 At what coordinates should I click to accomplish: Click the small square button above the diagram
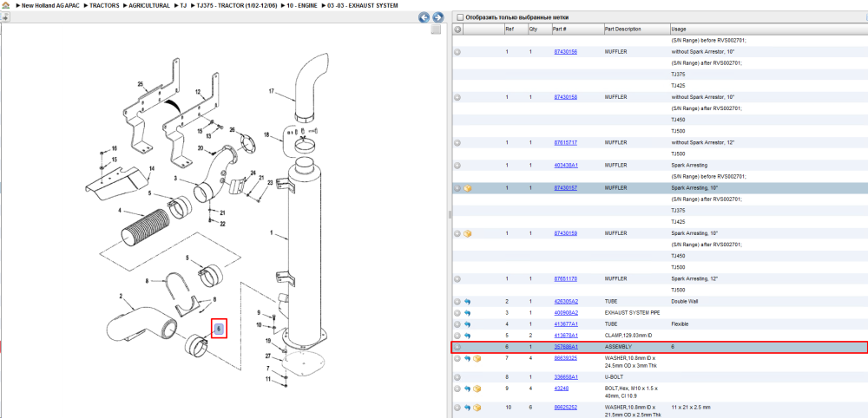click(x=437, y=29)
